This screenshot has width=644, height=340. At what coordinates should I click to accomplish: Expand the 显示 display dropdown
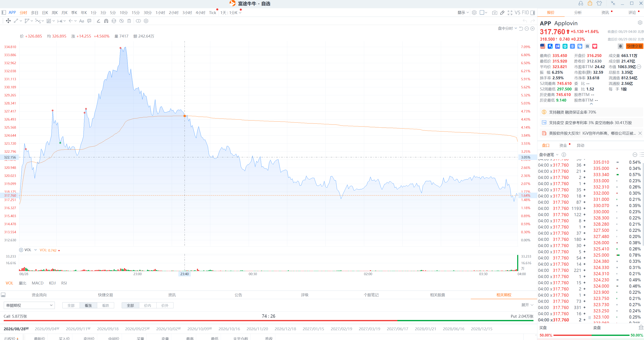coord(463,13)
